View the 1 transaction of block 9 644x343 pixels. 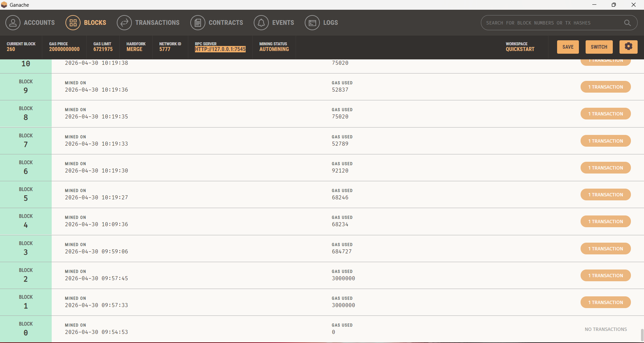pyautogui.click(x=605, y=87)
